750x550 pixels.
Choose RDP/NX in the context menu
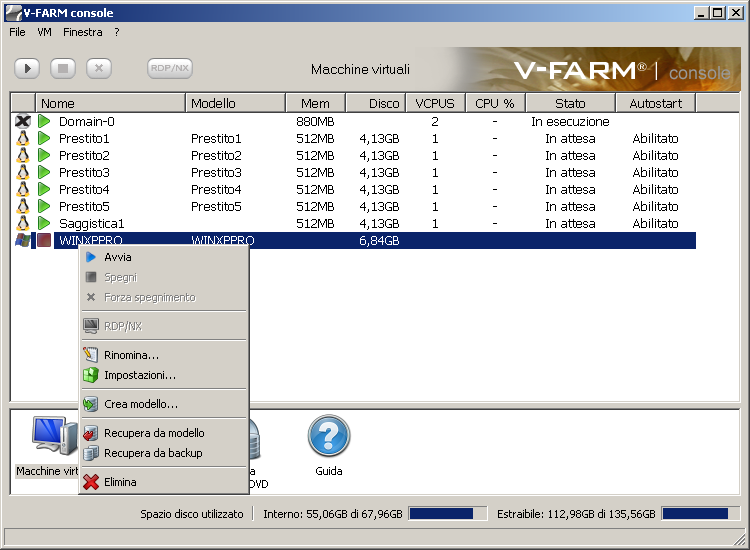(x=164, y=326)
